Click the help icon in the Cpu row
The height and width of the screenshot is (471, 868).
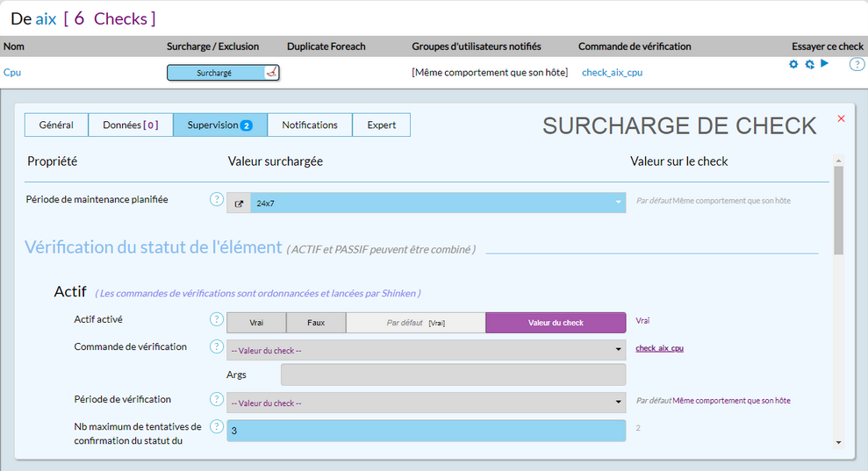point(857,64)
